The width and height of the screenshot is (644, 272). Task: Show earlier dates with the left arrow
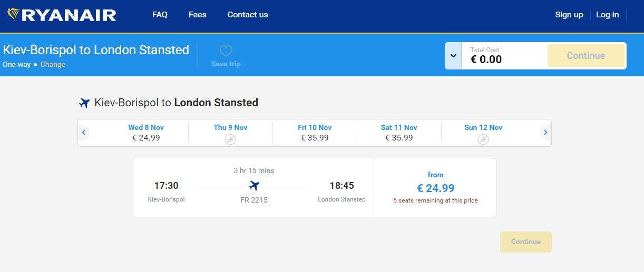point(84,133)
